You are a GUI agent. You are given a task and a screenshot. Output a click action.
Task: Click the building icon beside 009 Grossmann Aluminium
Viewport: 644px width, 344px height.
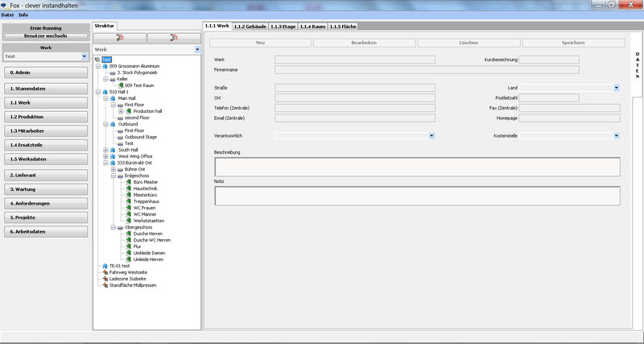click(105, 66)
